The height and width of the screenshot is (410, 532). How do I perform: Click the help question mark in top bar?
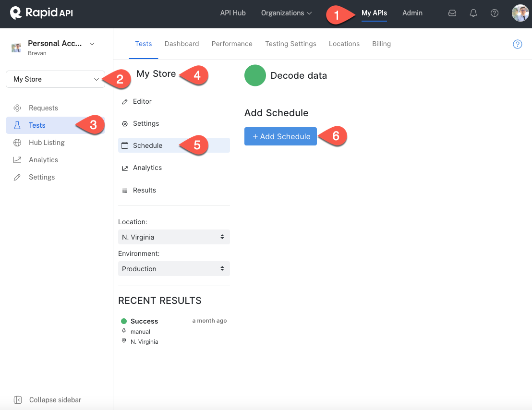tap(495, 13)
